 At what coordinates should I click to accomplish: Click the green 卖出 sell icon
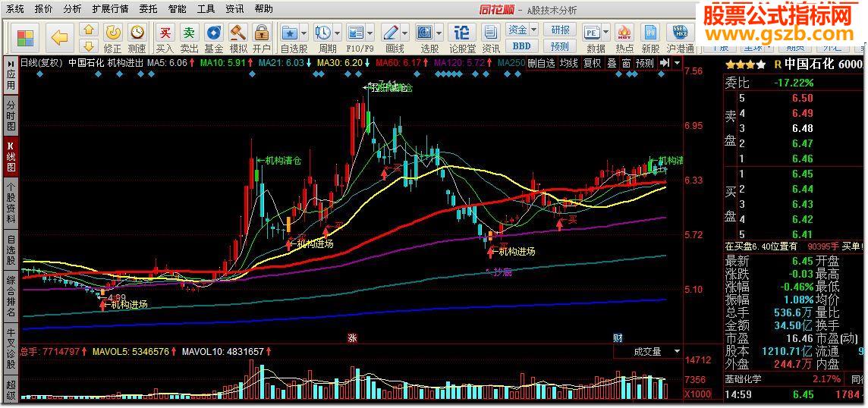[190, 32]
